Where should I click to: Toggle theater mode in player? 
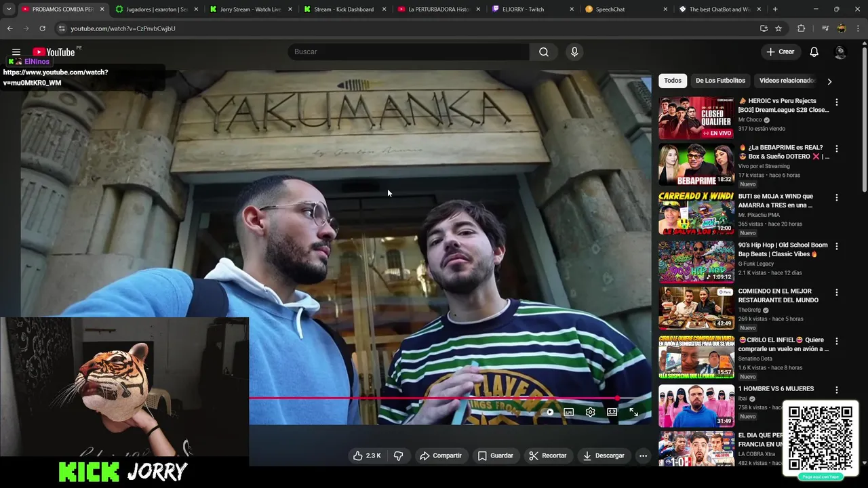[612, 412]
